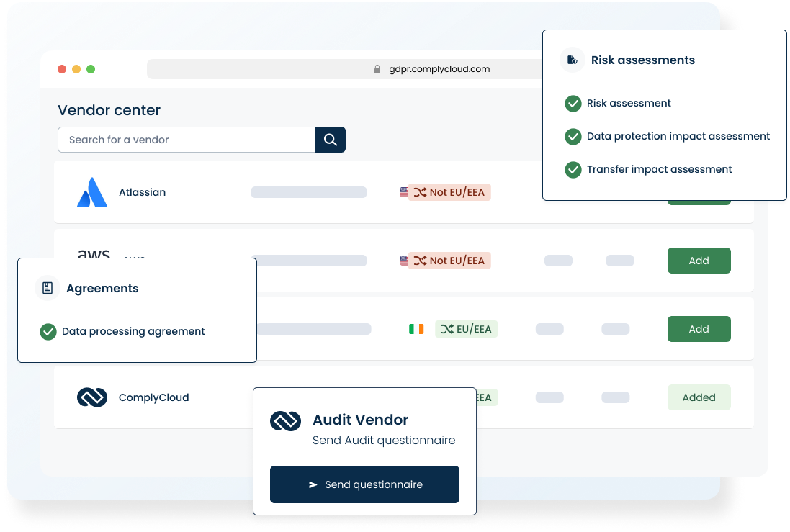
Task: Click Data protection impact assessment label
Action: [x=678, y=137]
